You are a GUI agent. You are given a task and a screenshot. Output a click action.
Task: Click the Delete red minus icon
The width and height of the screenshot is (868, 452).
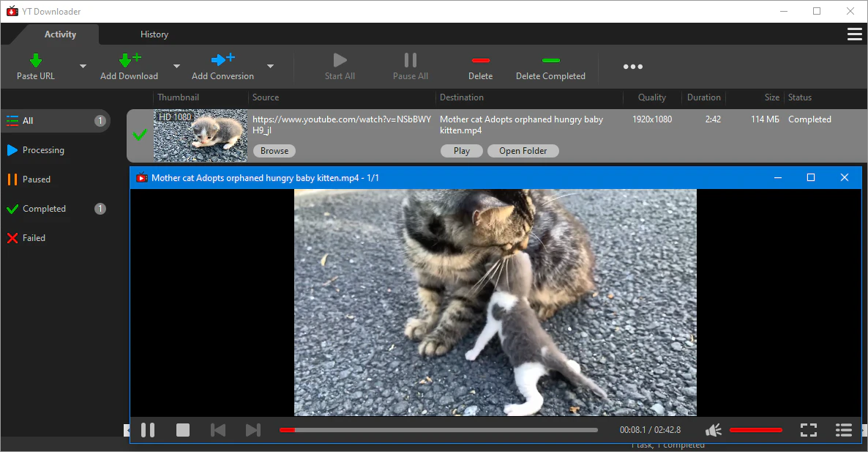480,60
